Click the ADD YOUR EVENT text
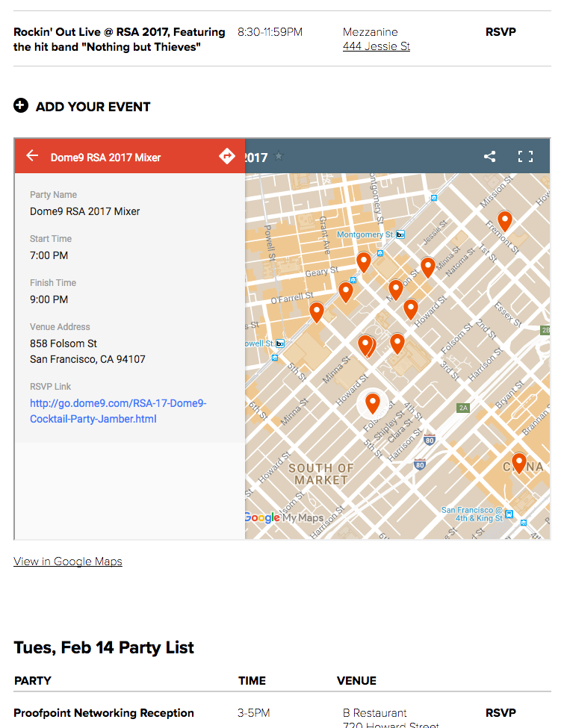Viewport: 567px width, 728px height. point(93,107)
